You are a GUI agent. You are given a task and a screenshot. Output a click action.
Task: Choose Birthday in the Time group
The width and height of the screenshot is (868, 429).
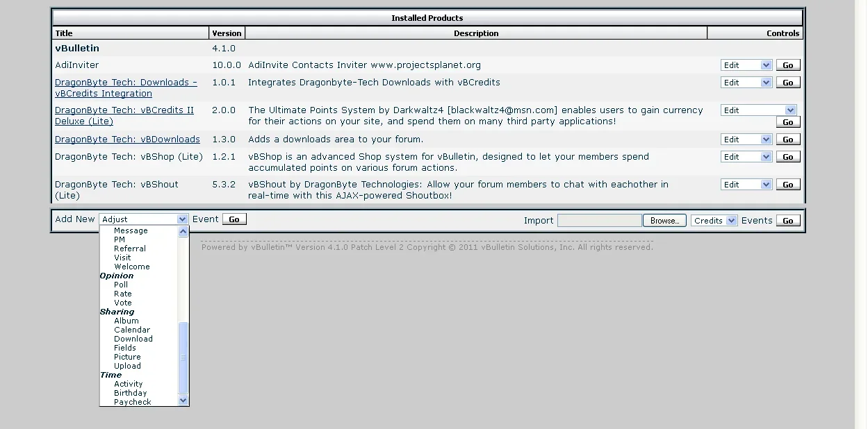(130, 393)
